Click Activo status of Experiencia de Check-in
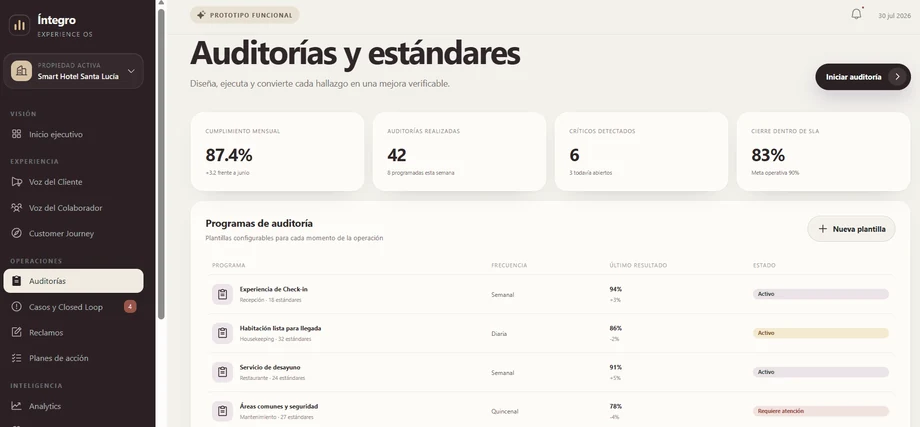The height and width of the screenshot is (427, 920). tap(821, 294)
